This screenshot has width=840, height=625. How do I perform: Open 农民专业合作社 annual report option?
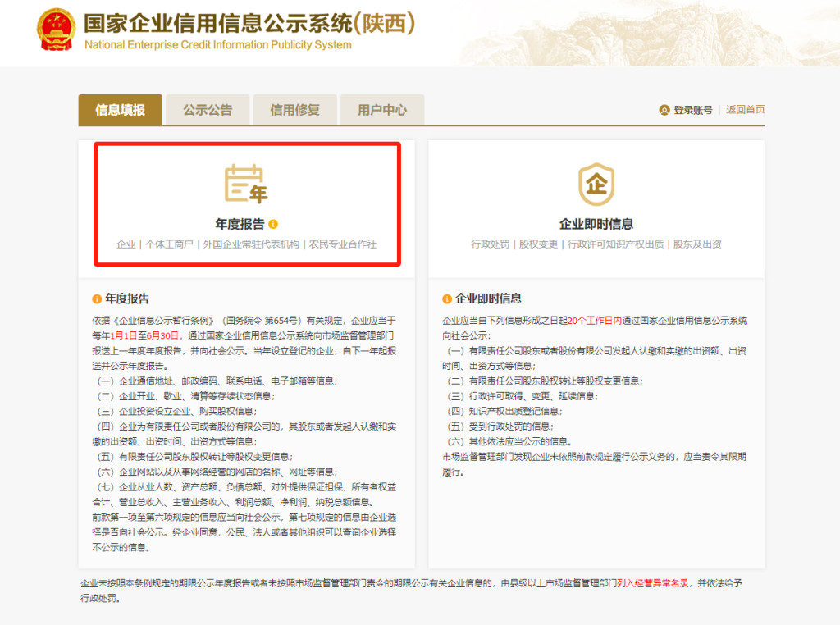pos(343,244)
